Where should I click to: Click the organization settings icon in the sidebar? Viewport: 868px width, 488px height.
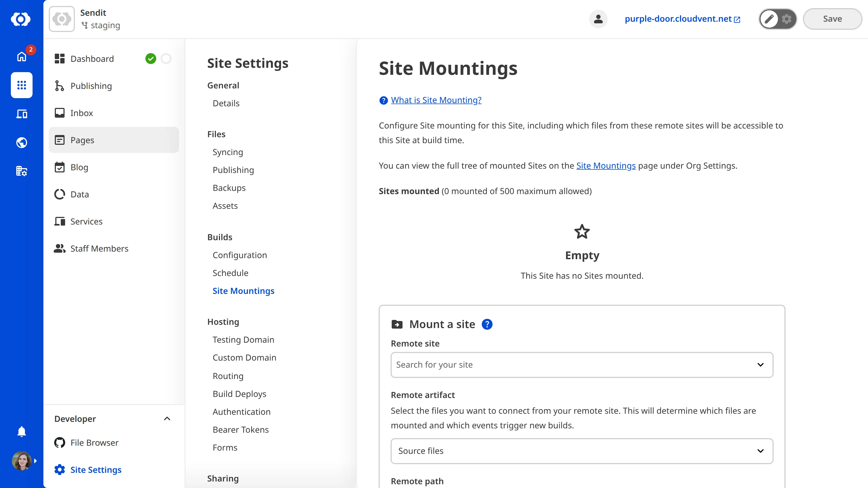[21, 171]
